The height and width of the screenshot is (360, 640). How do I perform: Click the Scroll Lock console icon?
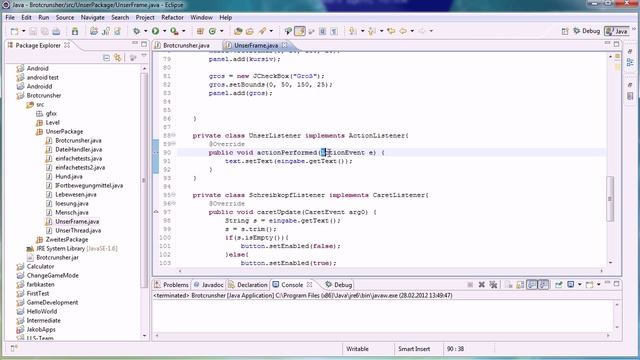520,284
